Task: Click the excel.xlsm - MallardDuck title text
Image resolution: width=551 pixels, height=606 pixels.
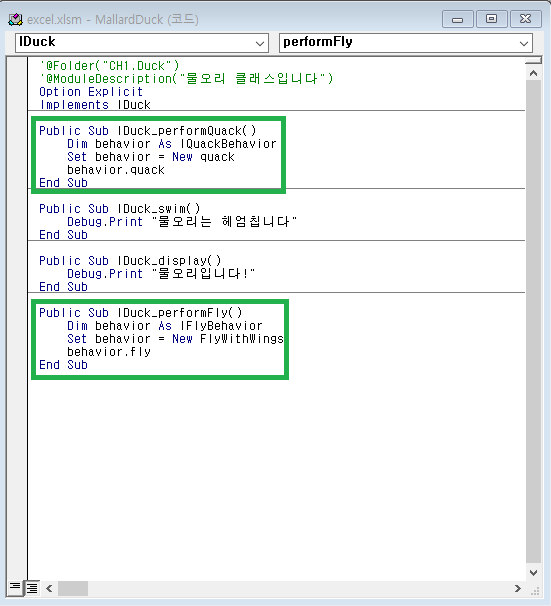Action: 113,19
